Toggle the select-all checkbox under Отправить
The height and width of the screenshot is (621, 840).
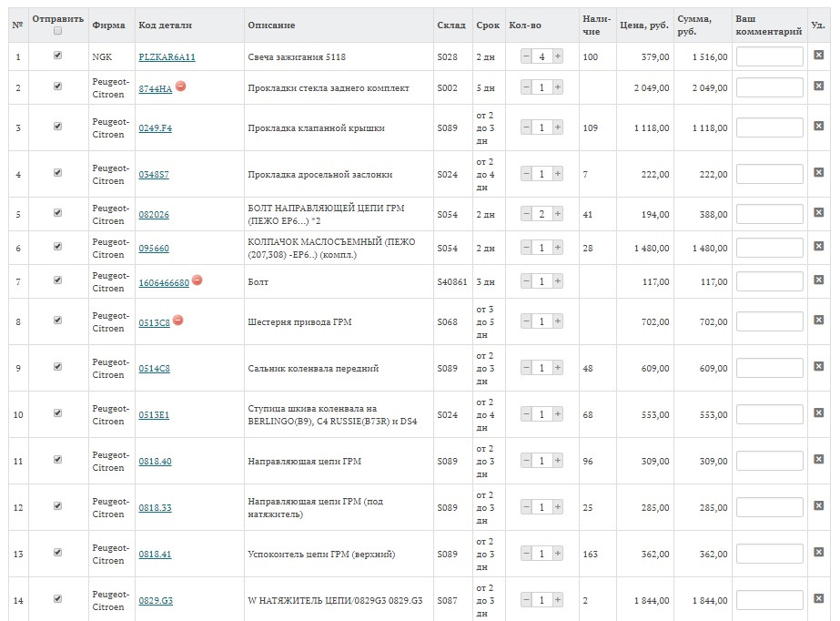[x=57, y=31]
